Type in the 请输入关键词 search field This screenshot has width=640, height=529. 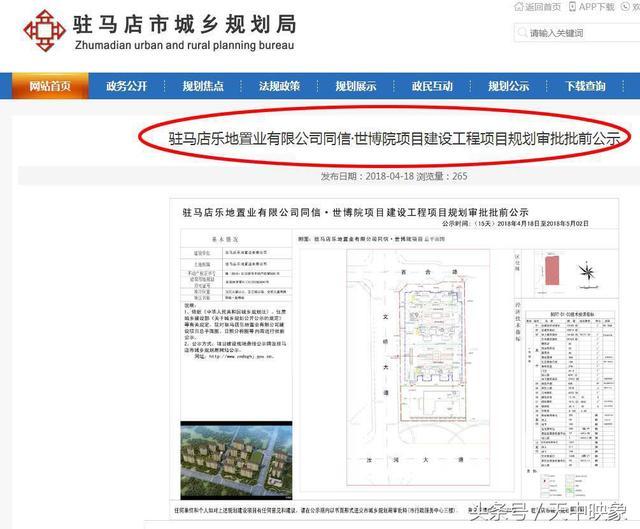pyautogui.click(x=578, y=33)
